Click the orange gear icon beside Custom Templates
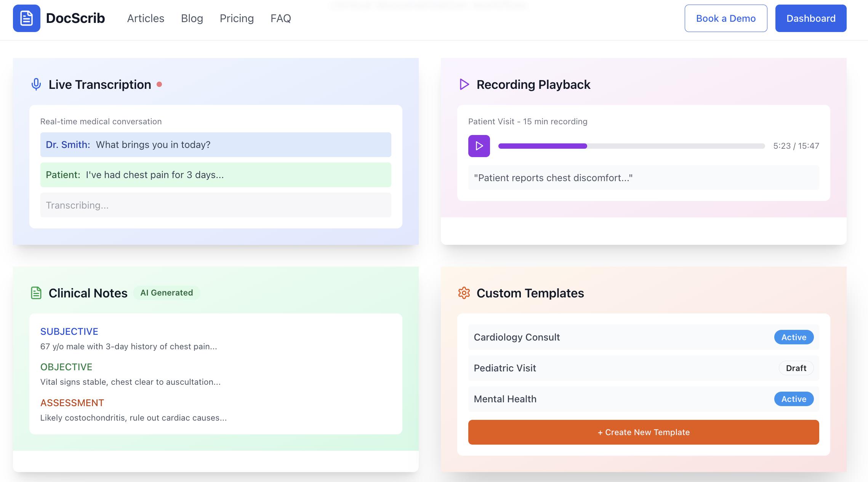This screenshot has height=482, width=868. pyautogui.click(x=464, y=293)
